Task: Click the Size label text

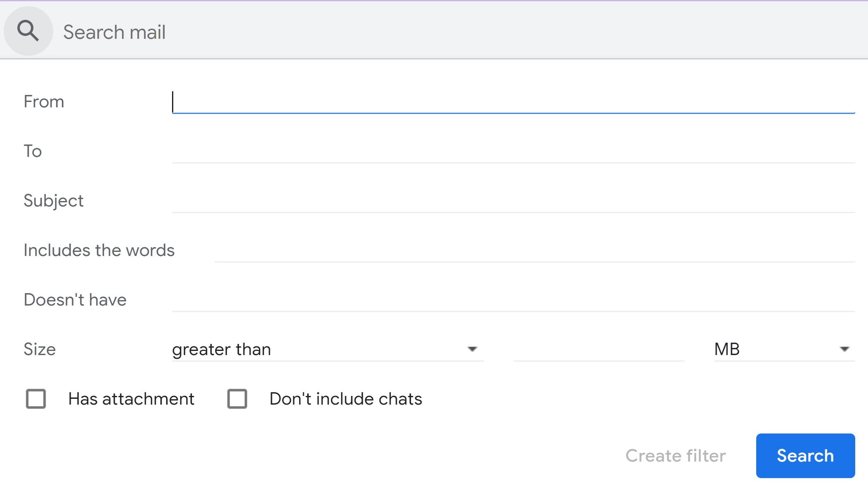Action: [40, 349]
